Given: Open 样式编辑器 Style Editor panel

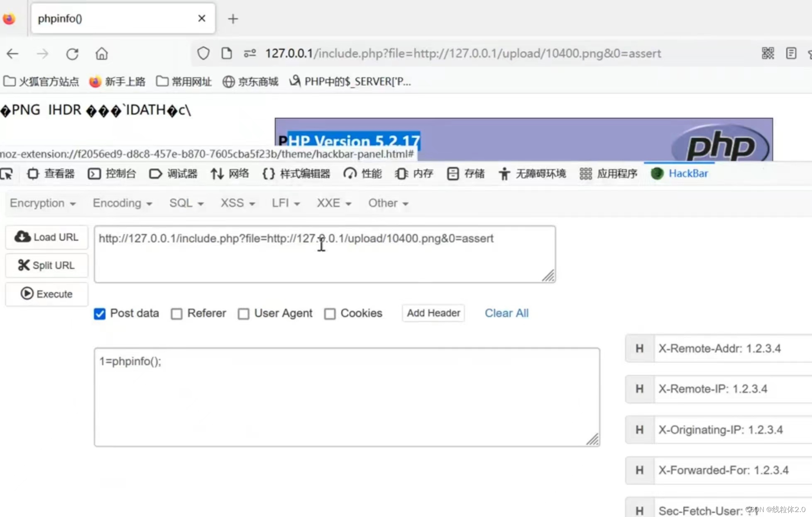Looking at the screenshot, I should point(296,173).
